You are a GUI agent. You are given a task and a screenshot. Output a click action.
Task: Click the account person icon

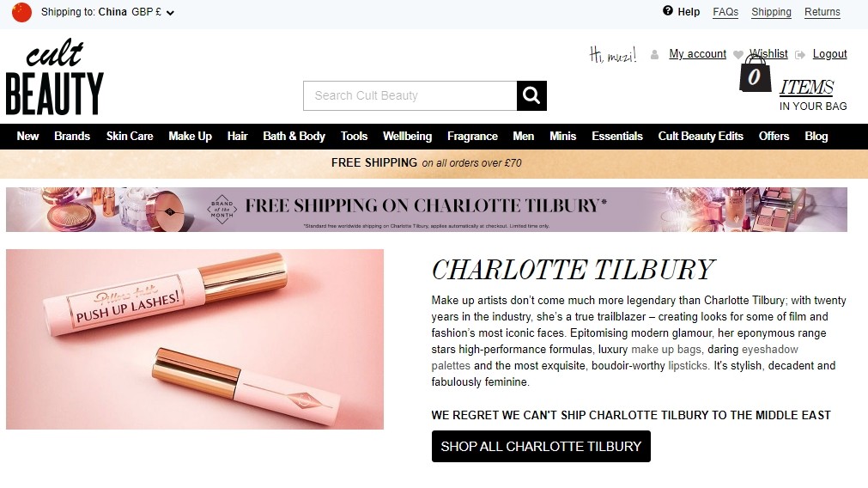click(x=654, y=54)
